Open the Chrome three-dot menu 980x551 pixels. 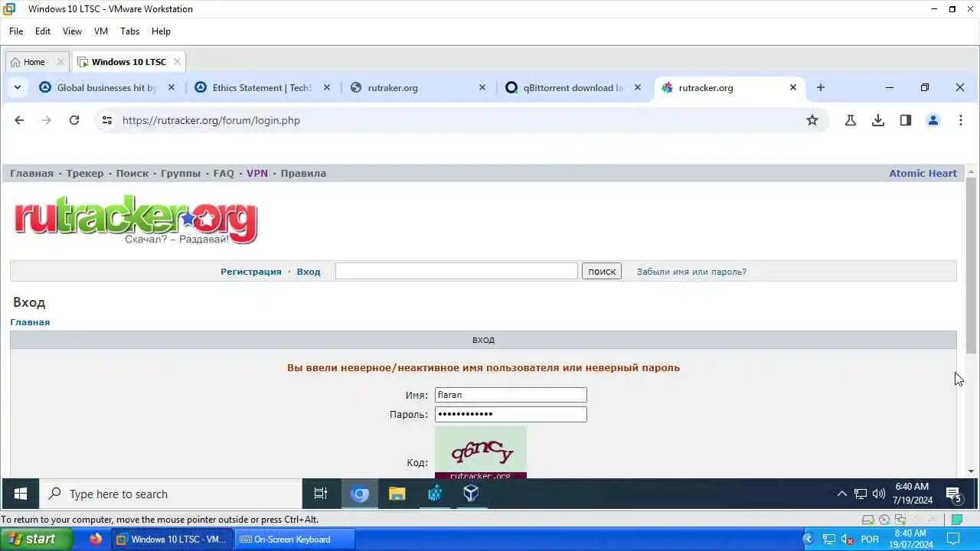961,120
